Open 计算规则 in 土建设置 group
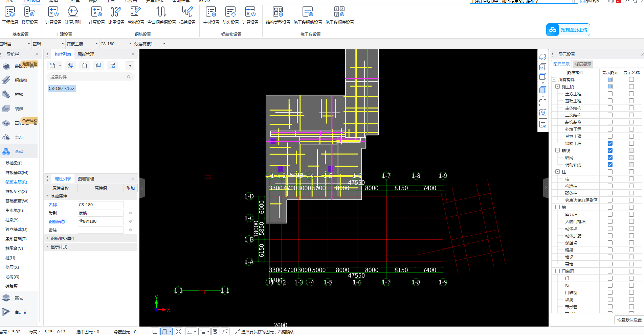The image size is (644, 335). tap(73, 15)
